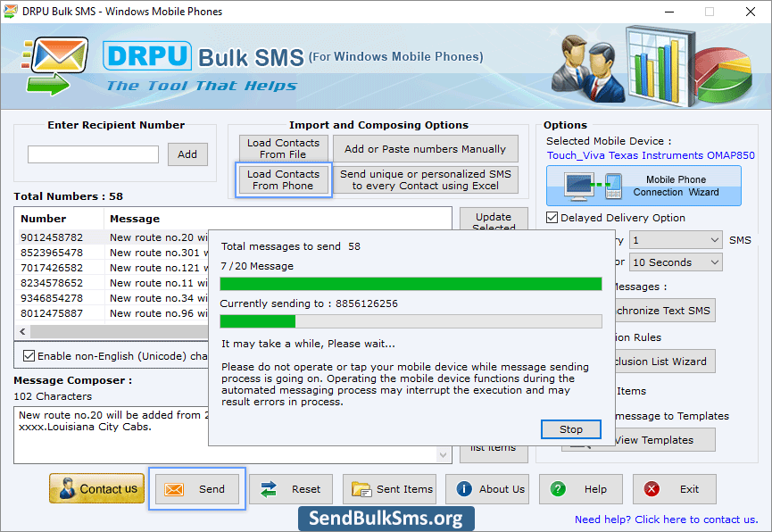Viewport: 772px width, 532px height.
Task: Click the contact list left scroll arrow
Action: click(x=22, y=331)
